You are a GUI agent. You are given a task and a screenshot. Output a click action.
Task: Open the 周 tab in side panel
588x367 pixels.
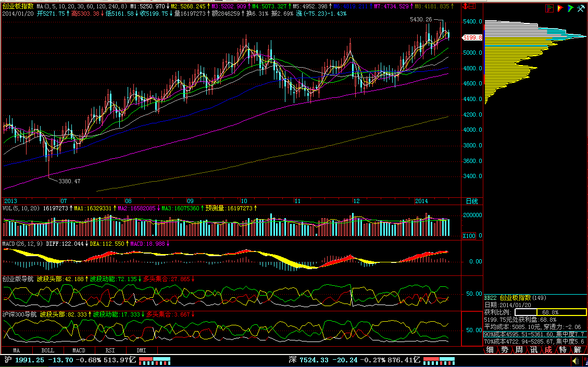pyautogui.click(x=519, y=350)
